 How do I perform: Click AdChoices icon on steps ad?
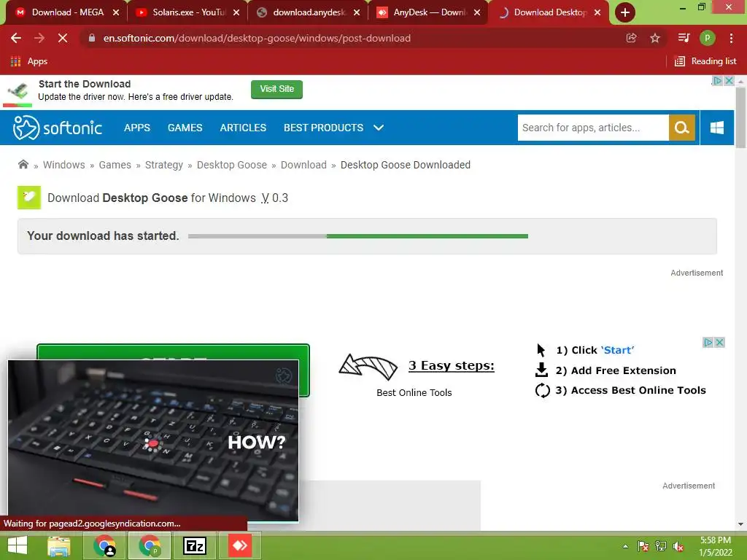708,343
